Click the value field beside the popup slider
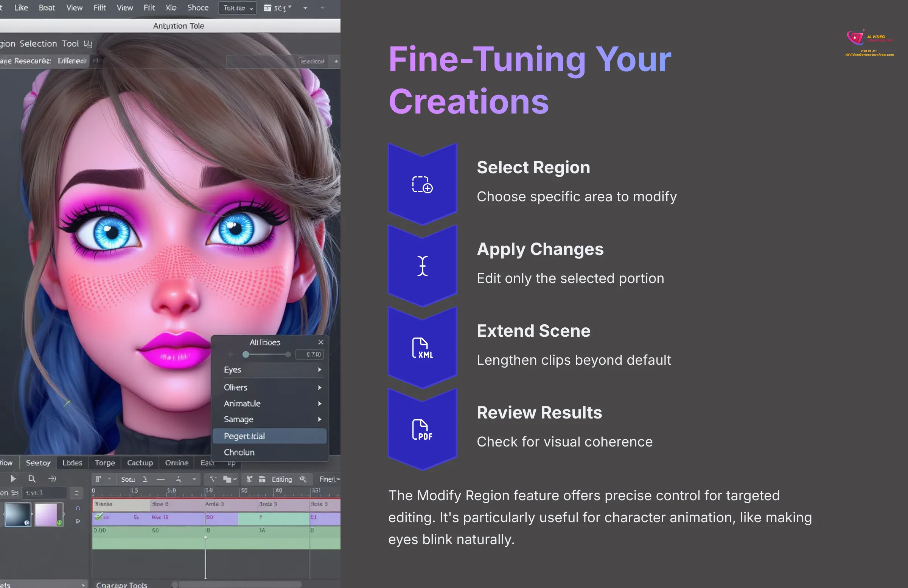This screenshot has width=908, height=588. [309, 355]
